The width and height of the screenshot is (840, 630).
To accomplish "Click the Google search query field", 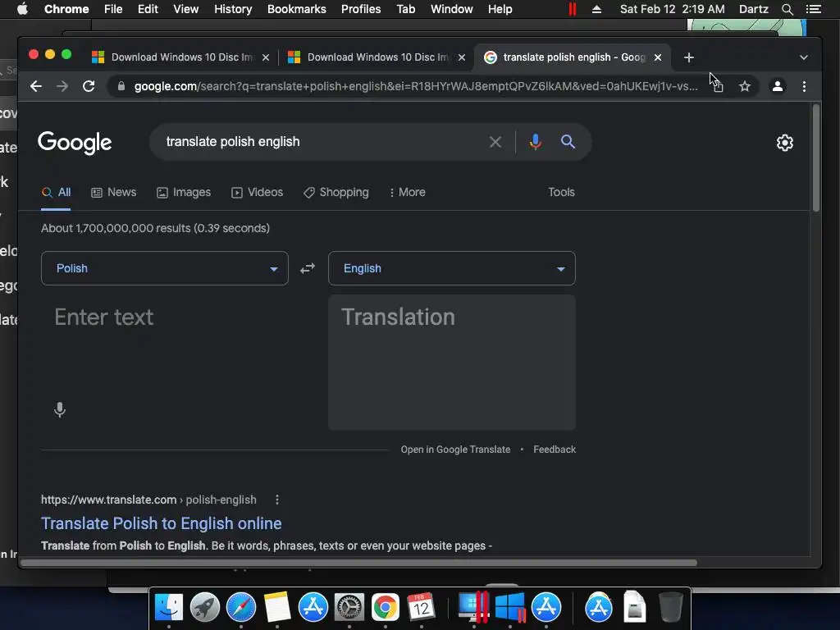I will tap(322, 142).
